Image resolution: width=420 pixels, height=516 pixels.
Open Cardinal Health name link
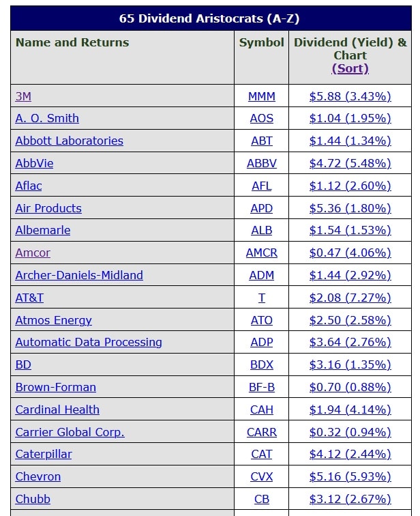[57, 410]
